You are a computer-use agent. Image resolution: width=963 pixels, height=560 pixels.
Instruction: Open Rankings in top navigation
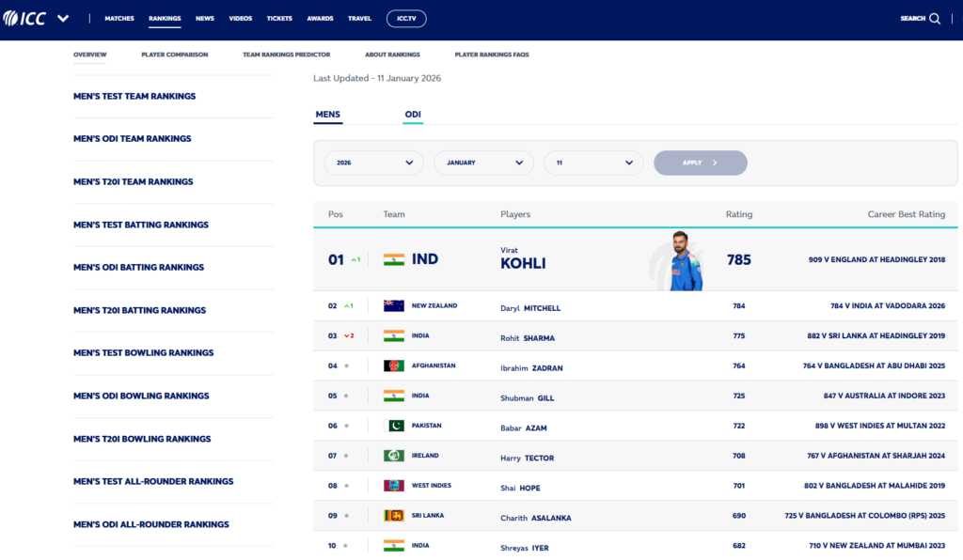pos(165,18)
